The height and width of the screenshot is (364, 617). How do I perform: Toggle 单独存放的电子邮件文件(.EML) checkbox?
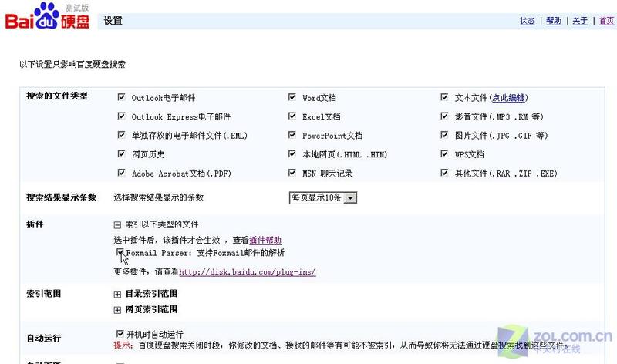(x=122, y=135)
